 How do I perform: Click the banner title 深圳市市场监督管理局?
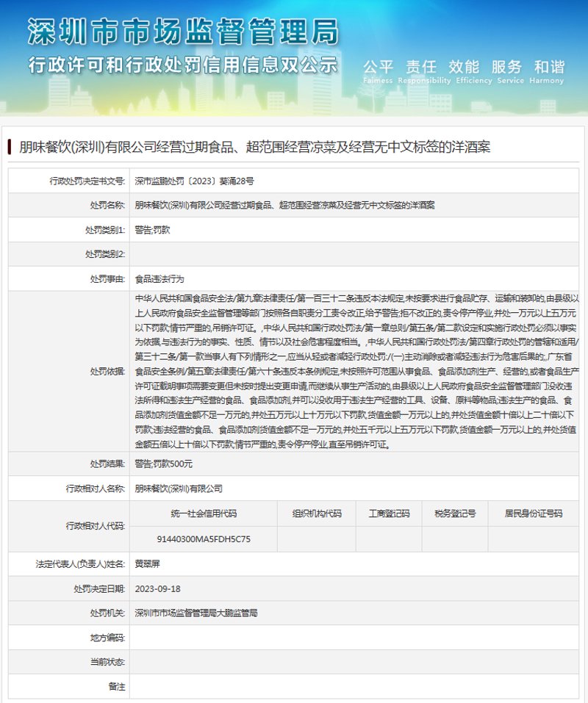pyautogui.click(x=182, y=32)
